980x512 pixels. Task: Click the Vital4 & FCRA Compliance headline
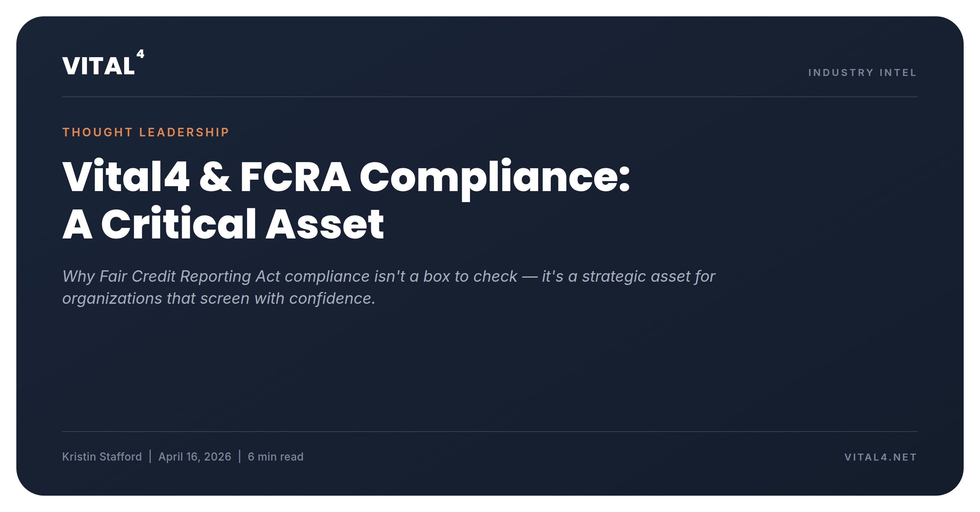pyautogui.click(x=346, y=177)
